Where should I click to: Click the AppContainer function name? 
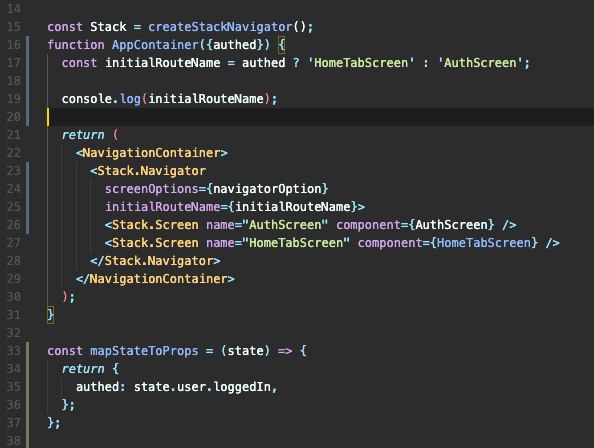(x=155, y=45)
